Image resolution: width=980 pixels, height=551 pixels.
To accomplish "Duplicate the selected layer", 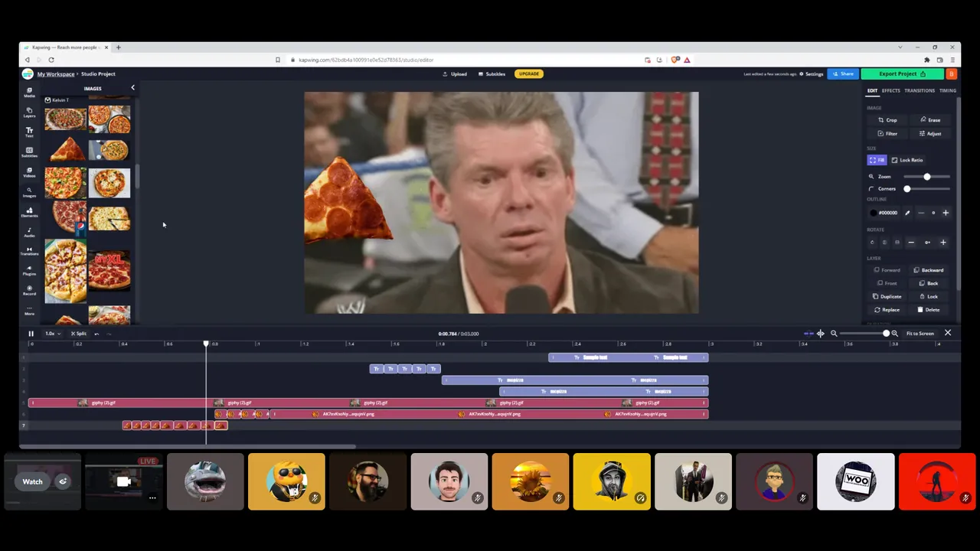I will point(887,297).
